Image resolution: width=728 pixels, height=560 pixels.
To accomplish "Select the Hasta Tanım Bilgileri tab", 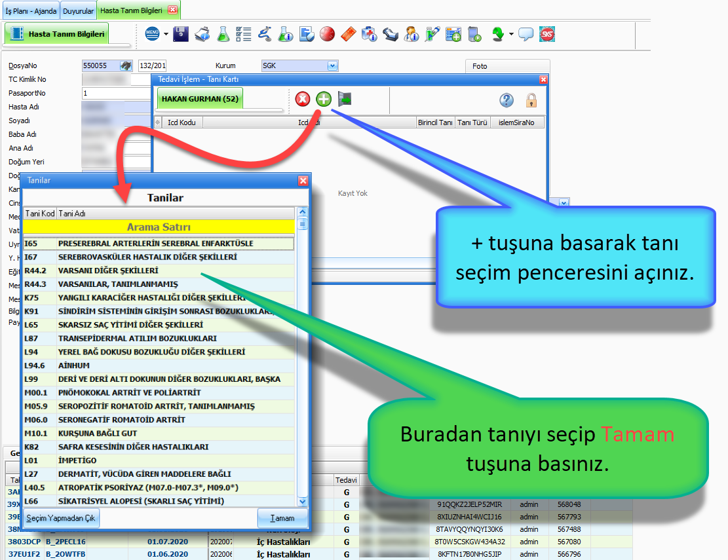I will click(x=132, y=10).
